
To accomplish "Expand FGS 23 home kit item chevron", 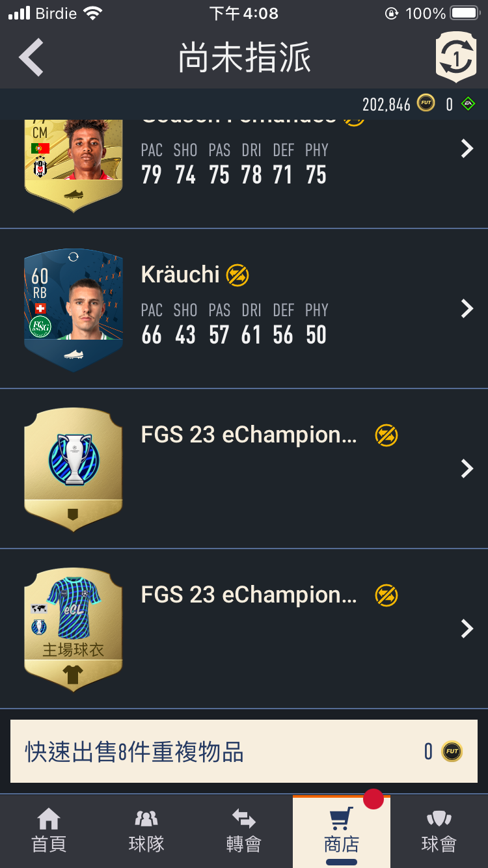I will [467, 629].
